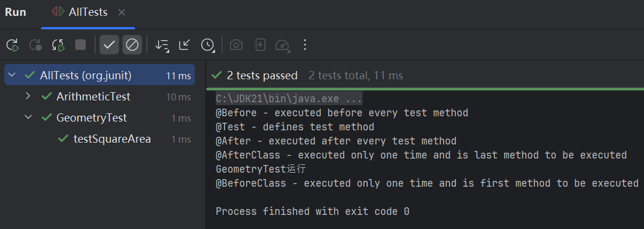This screenshot has height=229, width=644.
Task: Toggle Show Ignored tests filter
Action: (x=132, y=45)
